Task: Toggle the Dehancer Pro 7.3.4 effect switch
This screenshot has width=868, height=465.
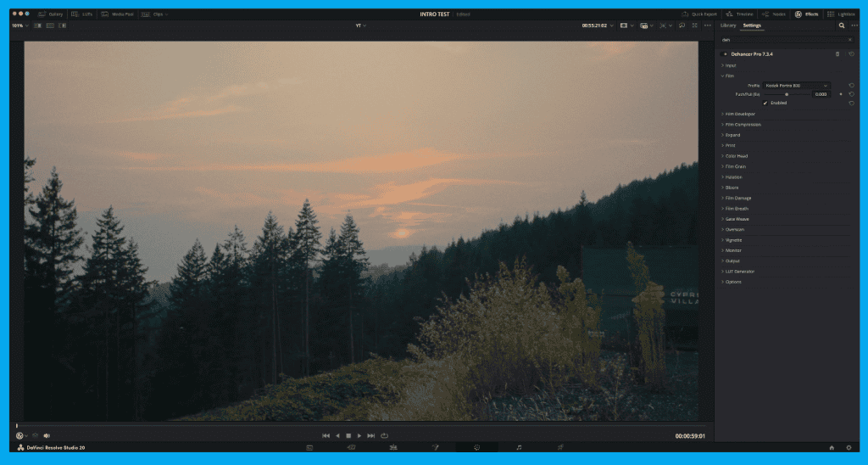Action: tap(725, 53)
